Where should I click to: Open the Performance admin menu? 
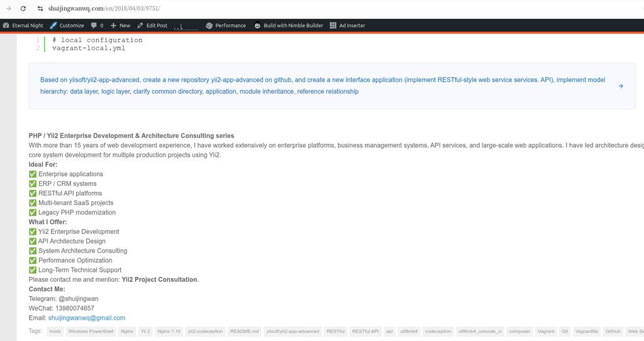226,25
